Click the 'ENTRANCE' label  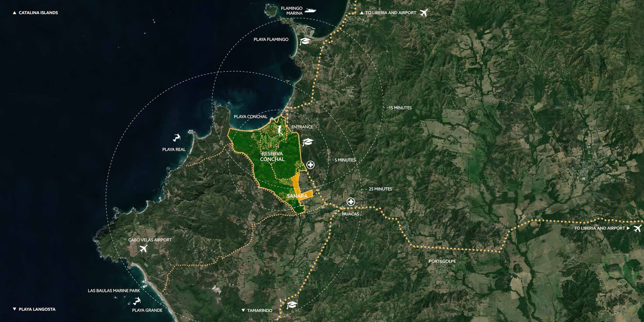(x=302, y=127)
